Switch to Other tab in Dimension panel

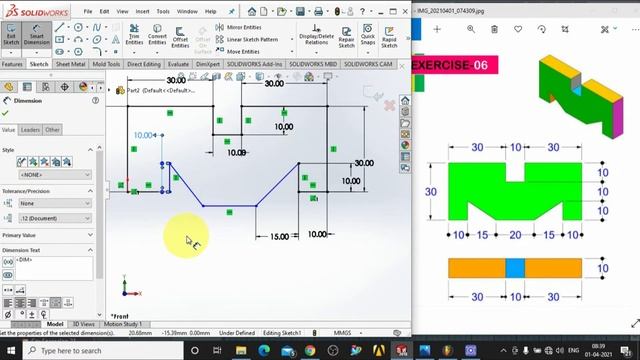52,130
